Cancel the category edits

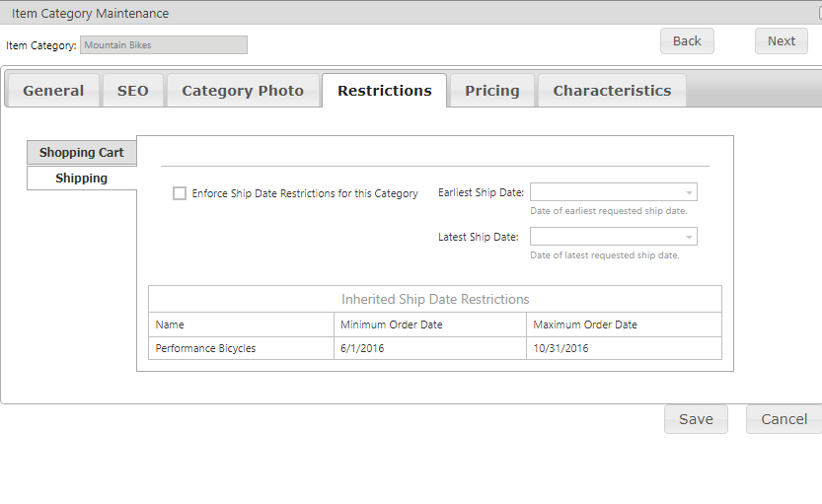coord(785,419)
